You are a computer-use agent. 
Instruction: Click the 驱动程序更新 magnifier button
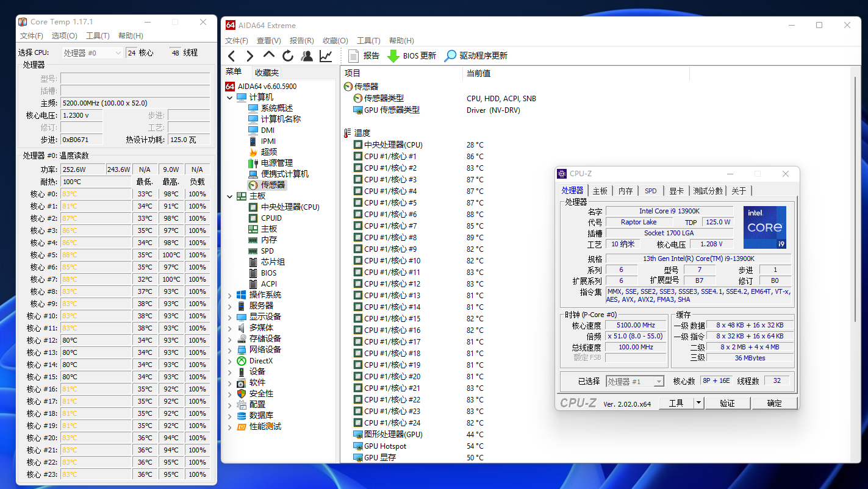pyautogui.click(x=476, y=56)
